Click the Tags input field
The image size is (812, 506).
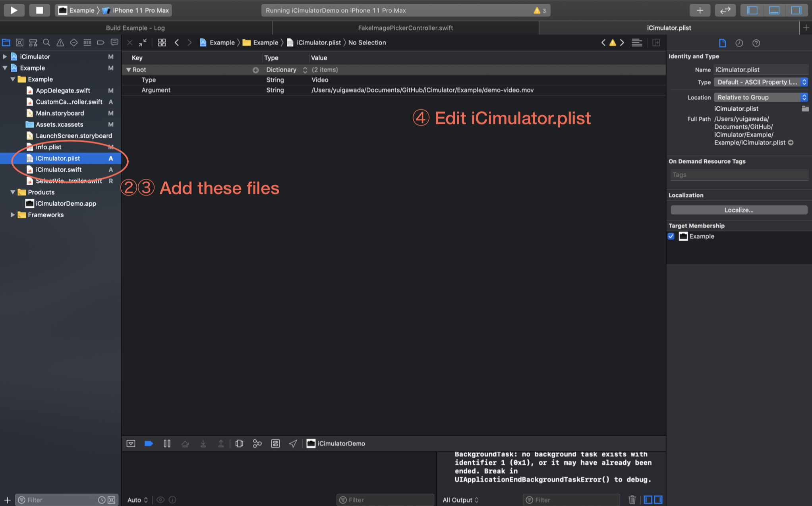click(739, 175)
